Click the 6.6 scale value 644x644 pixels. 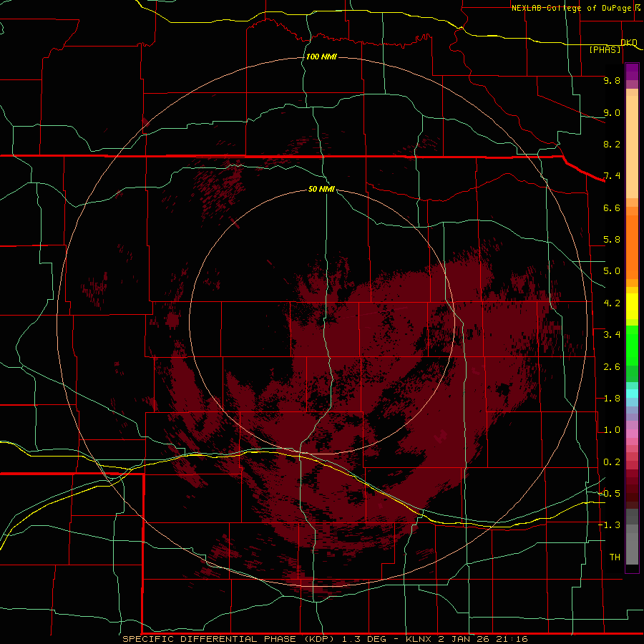point(612,208)
